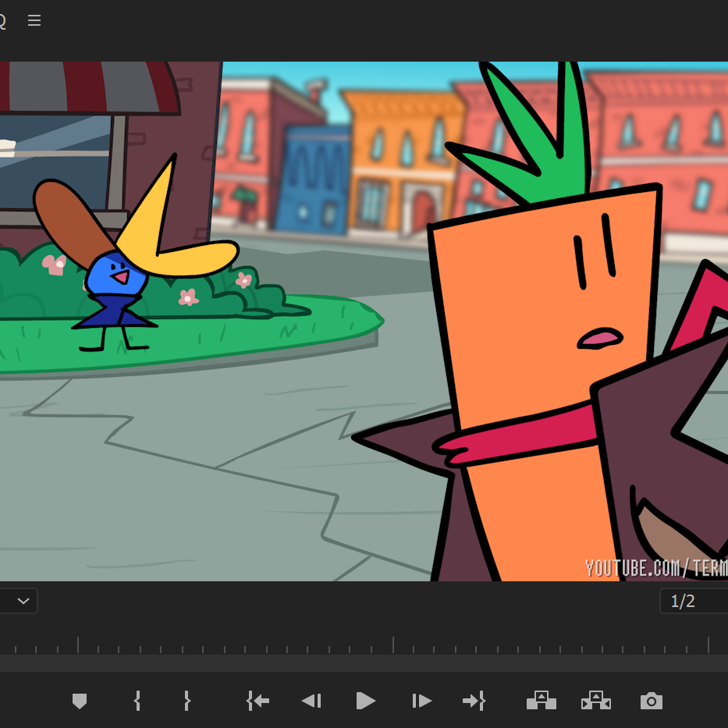Expand the zoom level dropdown chevron

23,601
